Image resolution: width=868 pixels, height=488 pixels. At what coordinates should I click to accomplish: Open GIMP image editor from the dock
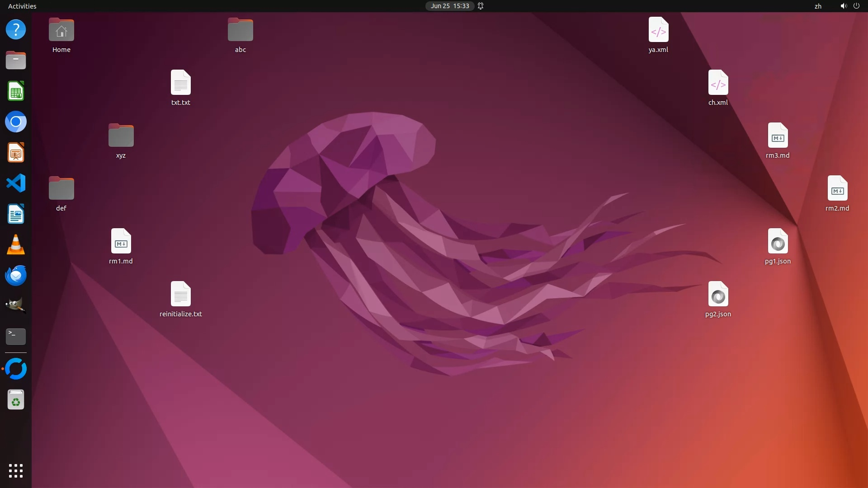tap(16, 306)
